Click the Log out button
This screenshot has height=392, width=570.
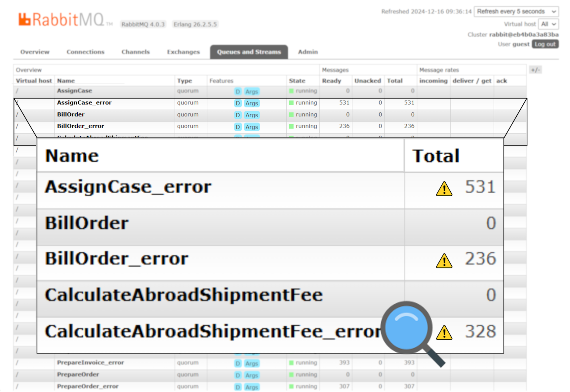click(x=545, y=44)
